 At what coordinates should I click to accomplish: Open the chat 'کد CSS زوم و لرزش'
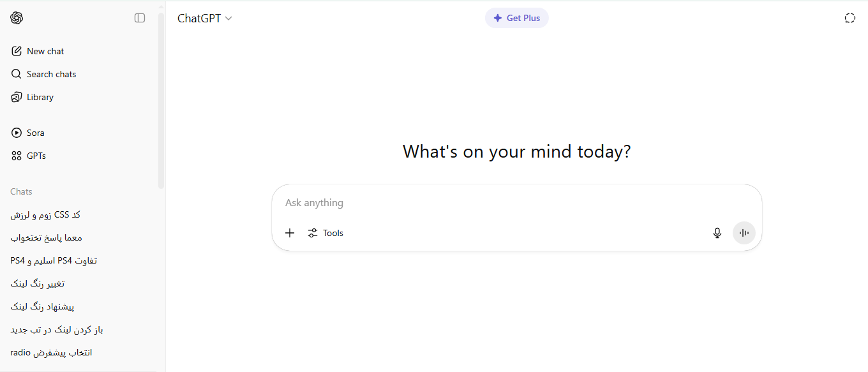(x=45, y=214)
